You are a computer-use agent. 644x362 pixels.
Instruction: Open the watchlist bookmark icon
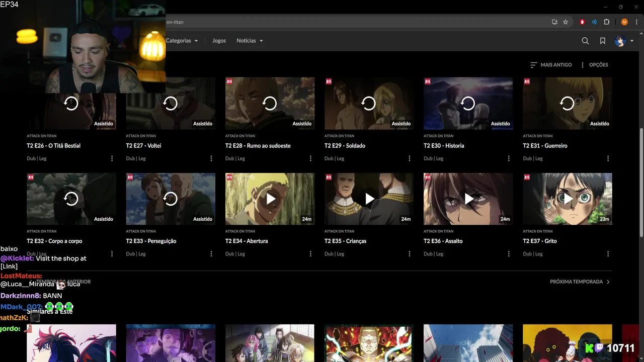click(x=602, y=41)
